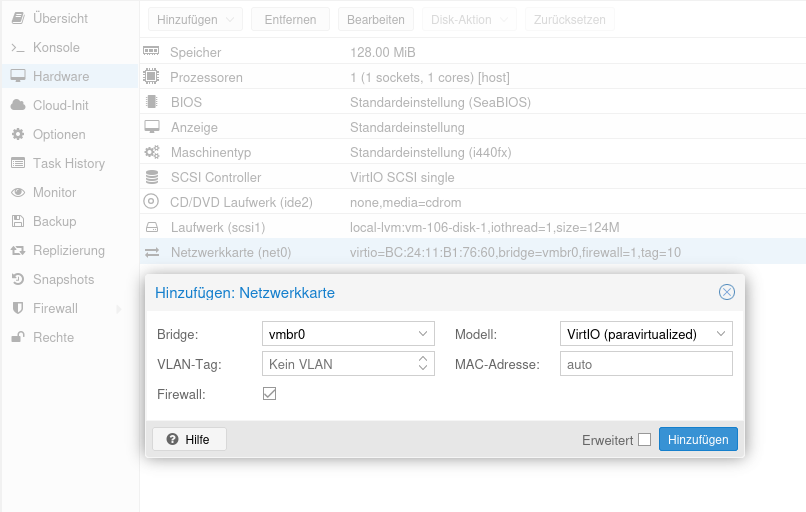The width and height of the screenshot is (806, 512).
Task: Open the Hinzufügen toolbar dropdown menu
Action: click(x=195, y=19)
